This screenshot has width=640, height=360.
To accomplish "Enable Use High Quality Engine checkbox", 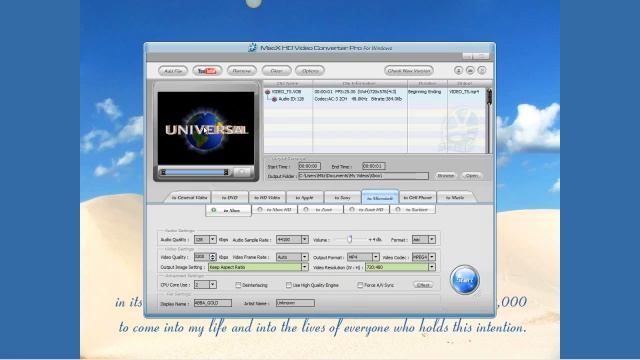I will [x=289, y=285].
